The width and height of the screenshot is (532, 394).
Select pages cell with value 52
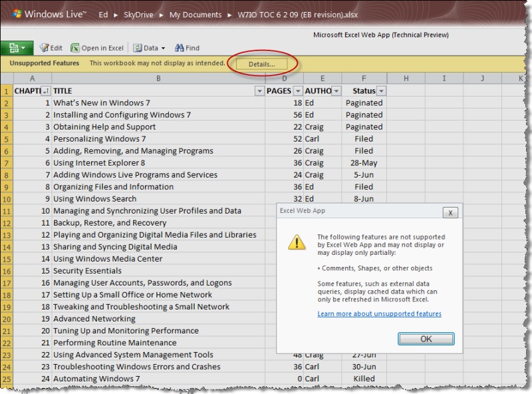tap(285, 139)
